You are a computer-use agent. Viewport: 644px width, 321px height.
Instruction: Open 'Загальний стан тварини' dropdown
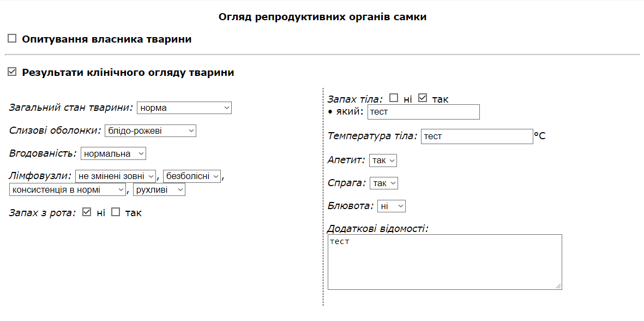tap(184, 108)
